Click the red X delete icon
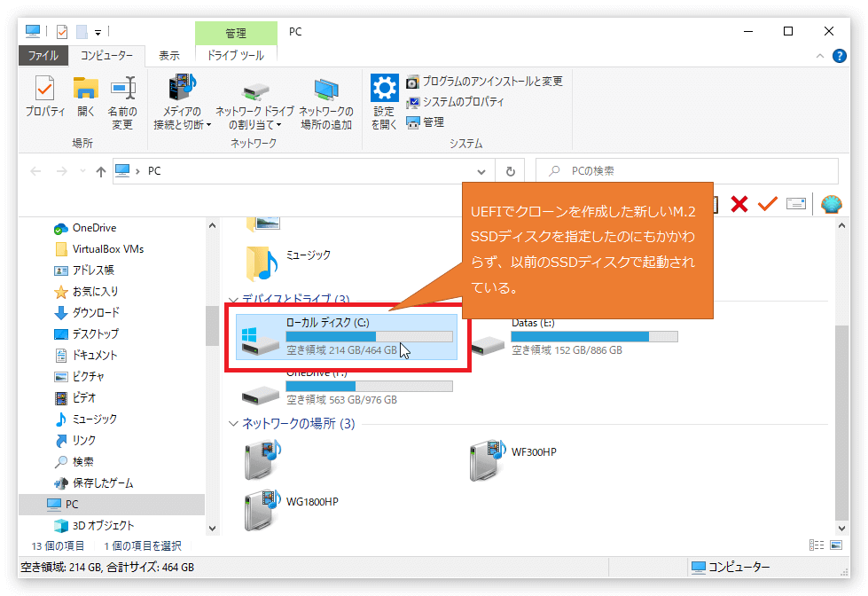The width and height of the screenshot is (868, 596). click(739, 205)
